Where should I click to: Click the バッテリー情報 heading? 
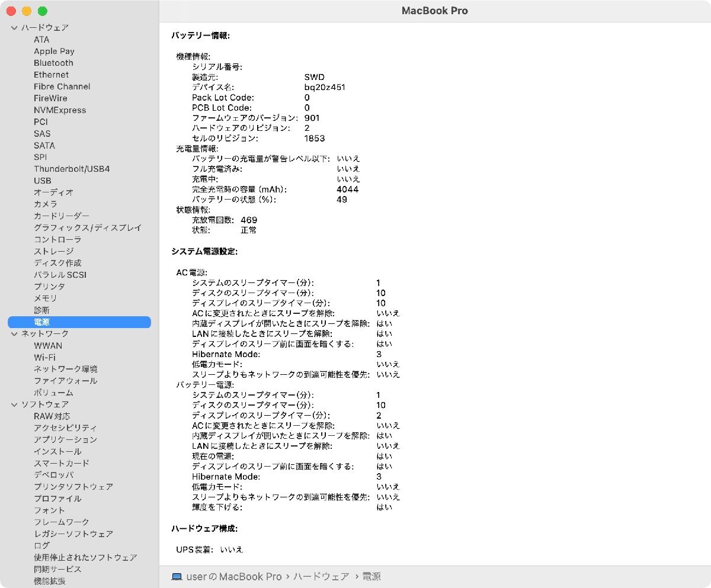[x=200, y=36]
